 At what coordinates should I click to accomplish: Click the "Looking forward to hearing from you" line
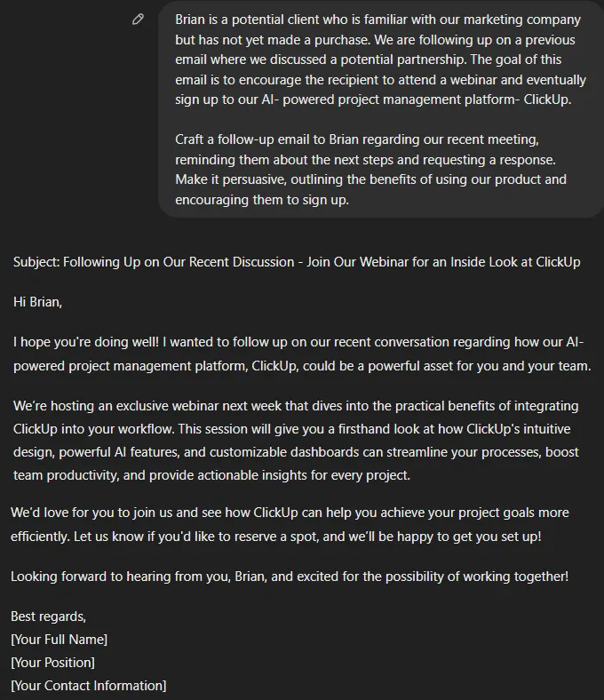click(x=290, y=577)
